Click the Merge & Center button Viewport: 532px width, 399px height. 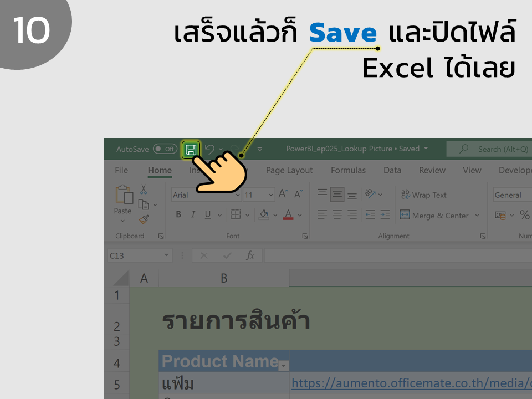(x=440, y=215)
